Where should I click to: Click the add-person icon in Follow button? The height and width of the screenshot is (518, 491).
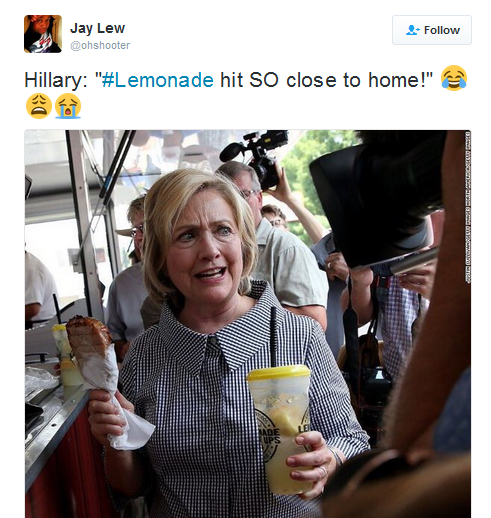pyautogui.click(x=412, y=30)
